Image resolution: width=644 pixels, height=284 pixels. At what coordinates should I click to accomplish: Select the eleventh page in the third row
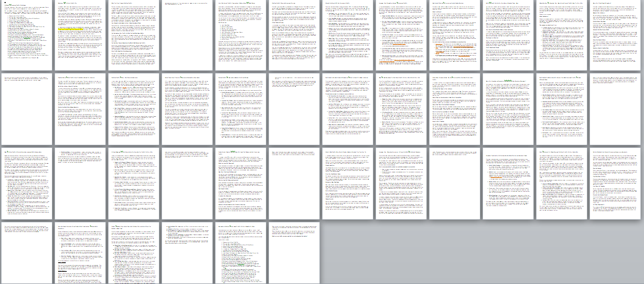(x=561, y=184)
